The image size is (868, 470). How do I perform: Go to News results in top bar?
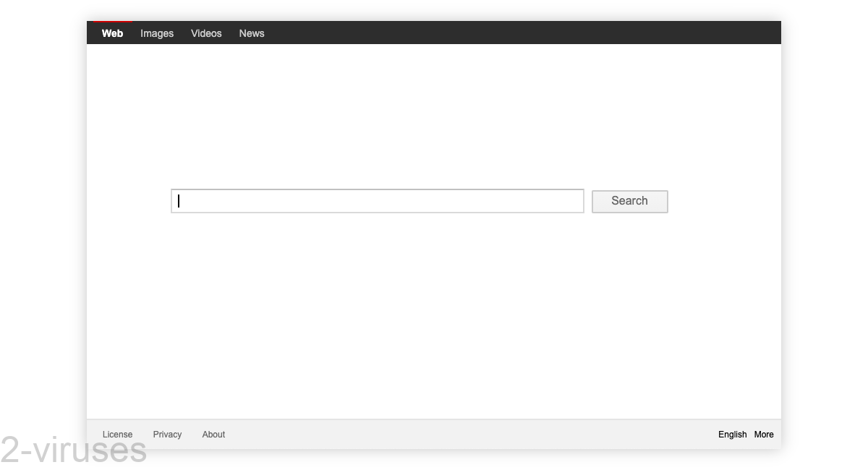point(252,33)
